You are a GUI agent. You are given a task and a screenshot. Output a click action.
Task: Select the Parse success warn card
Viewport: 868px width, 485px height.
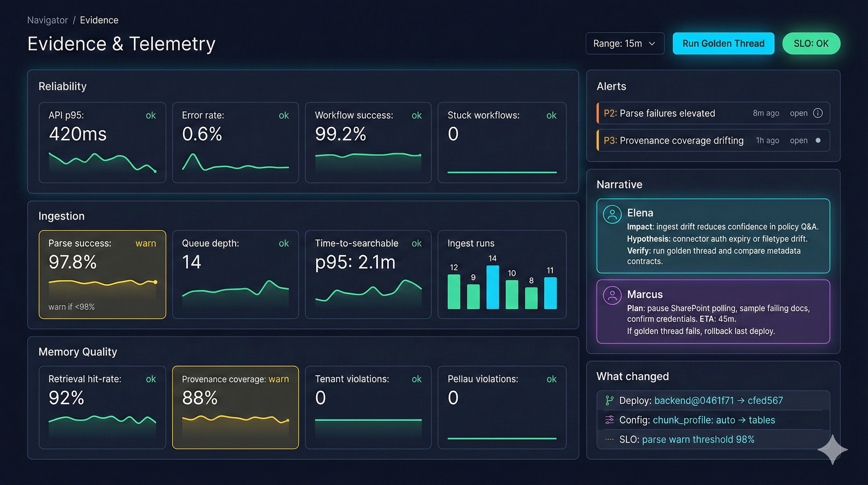pos(103,274)
